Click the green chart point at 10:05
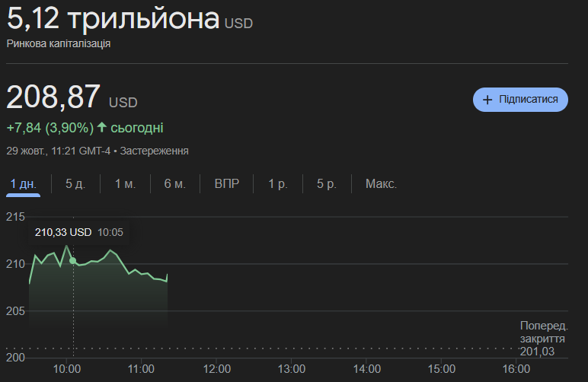 click(73, 260)
